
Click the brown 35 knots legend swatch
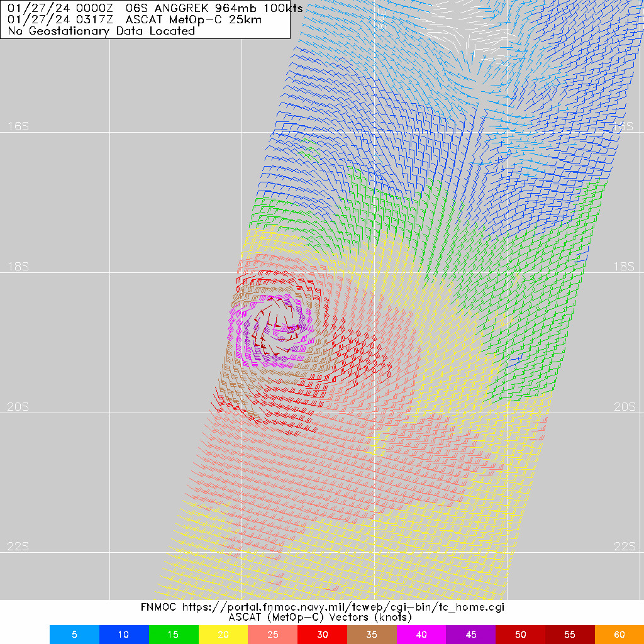pyautogui.click(x=372, y=635)
